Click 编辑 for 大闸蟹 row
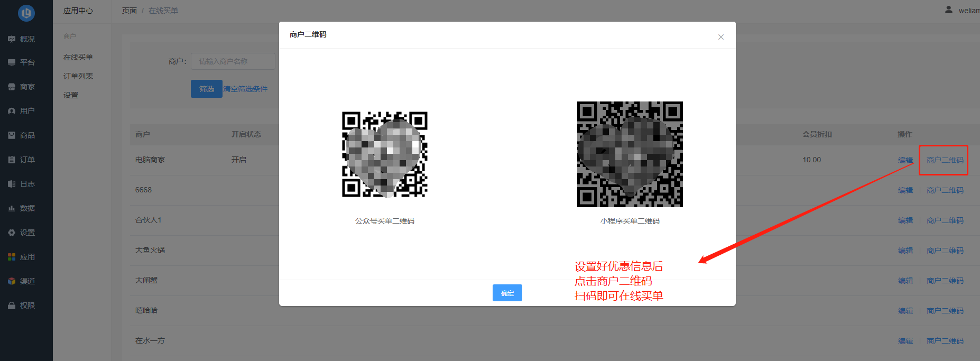The height and width of the screenshot is (361, 980). (x=905, y=281)
